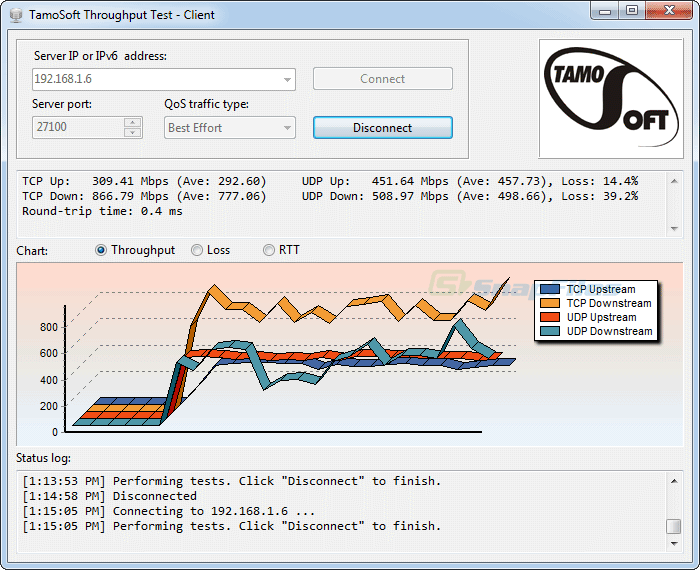The width and height of the screenshot is (700, 570).
Task: Select the RTT chart radio button
Action: pyautogui.click(x=268, y=250)
